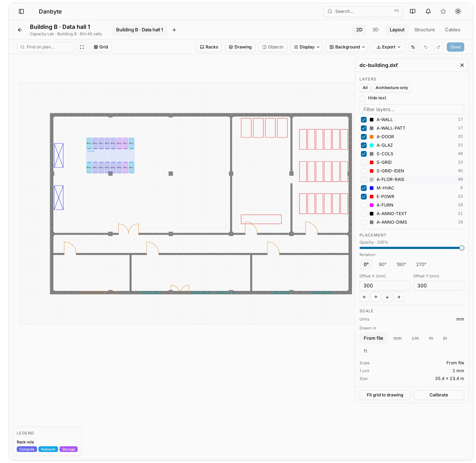Screen dimensions: 476x463
Task: Go back with the left arrow
Action: tap(20, 30)
